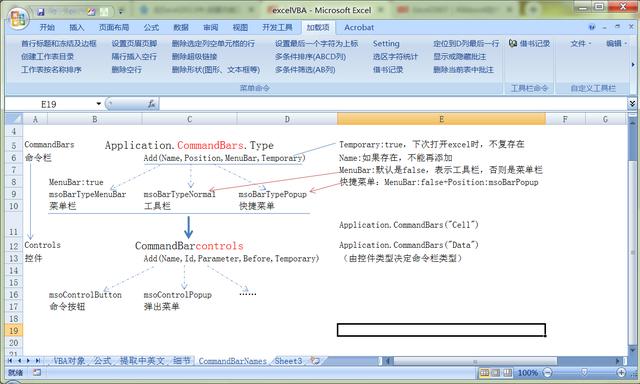The height and width of the screenshot is (384, 640).
Task: Run 删除形状(图形、文本框等) command
Action: (x=216, y=70)
